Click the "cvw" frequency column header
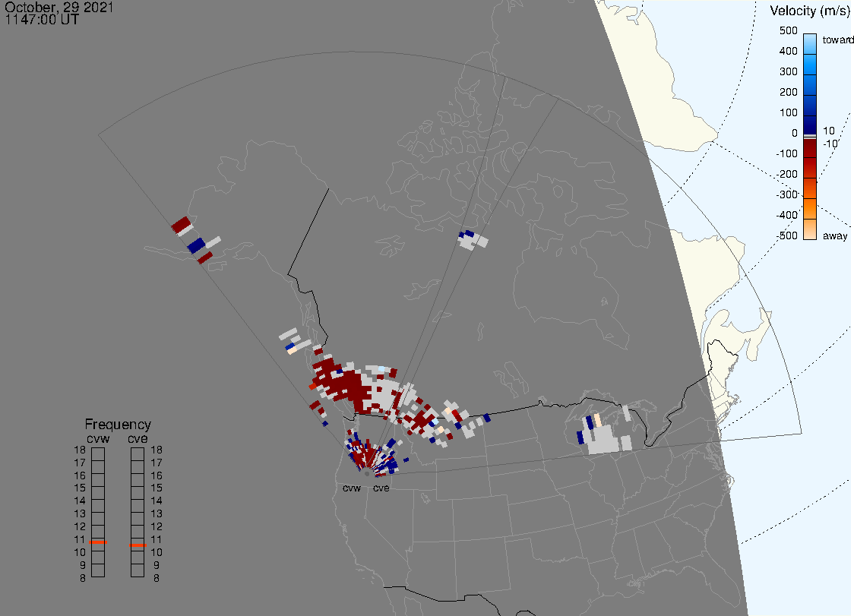 click(98, 438)
